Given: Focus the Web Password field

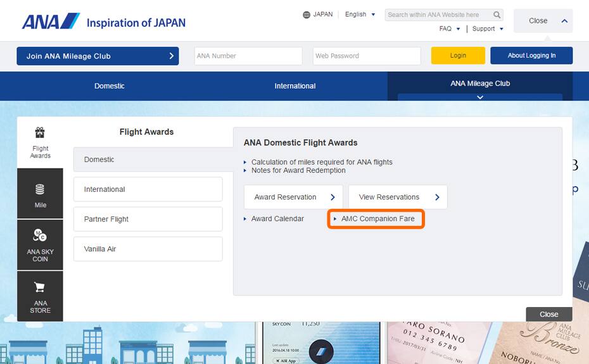Looking at the screenshot, I should click(367, 56).
